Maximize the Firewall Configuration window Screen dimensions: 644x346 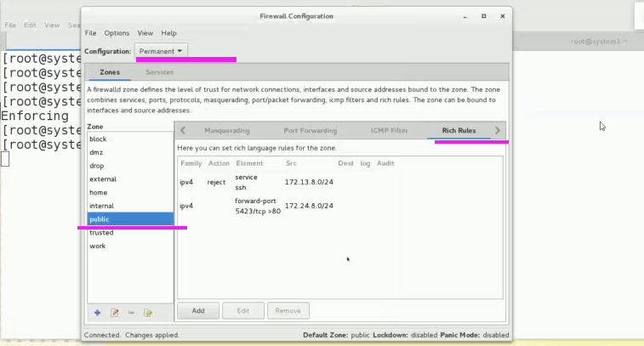(484, 16)
